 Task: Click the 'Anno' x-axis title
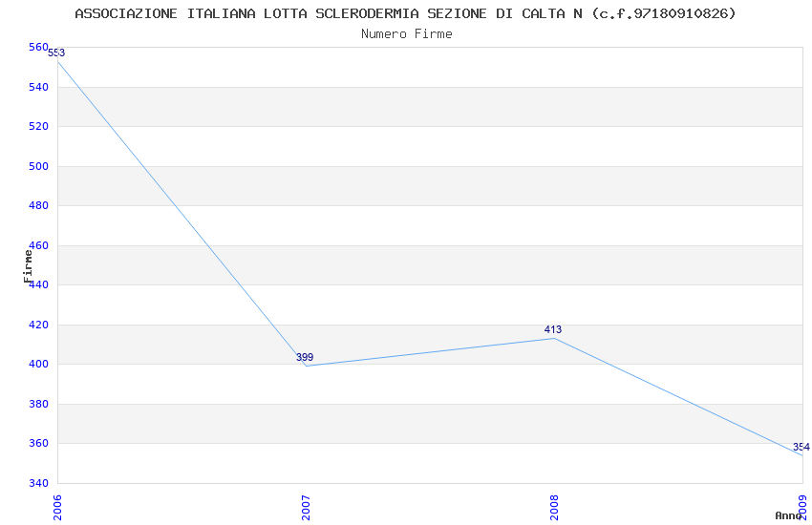click(788, 515)
